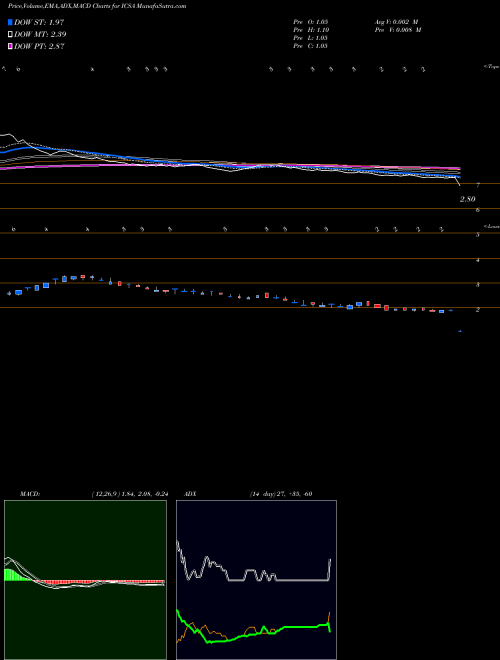500x660 pixels.
Task: Click the 'Pre O: 1.05' value
Action: click(x=311, y=21)
